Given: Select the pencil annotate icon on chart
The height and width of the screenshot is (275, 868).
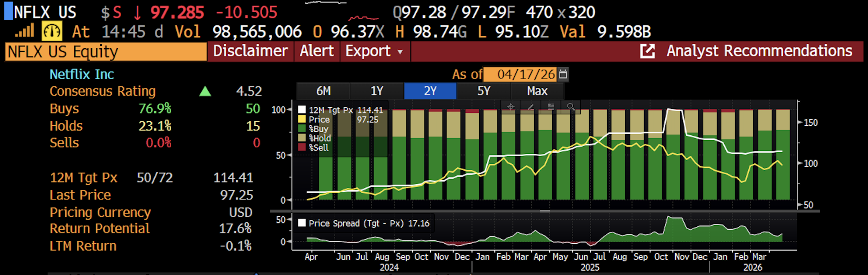Looking at the screenshot, I should coord(531,107).
